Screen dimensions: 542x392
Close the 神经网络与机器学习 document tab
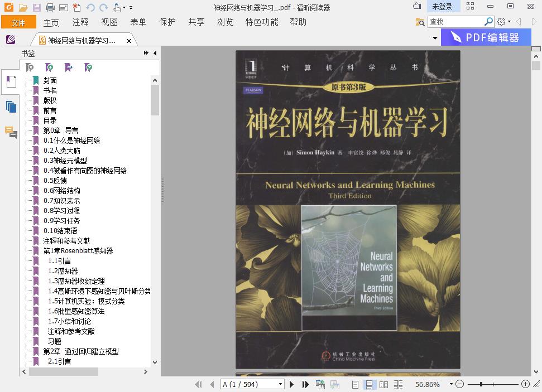tap(129, 41)
